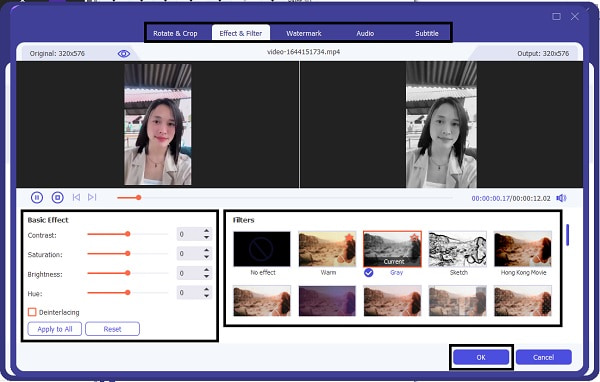Stop the video preview
The height and width of the screenshot is (382, 600).
point(57,198)
